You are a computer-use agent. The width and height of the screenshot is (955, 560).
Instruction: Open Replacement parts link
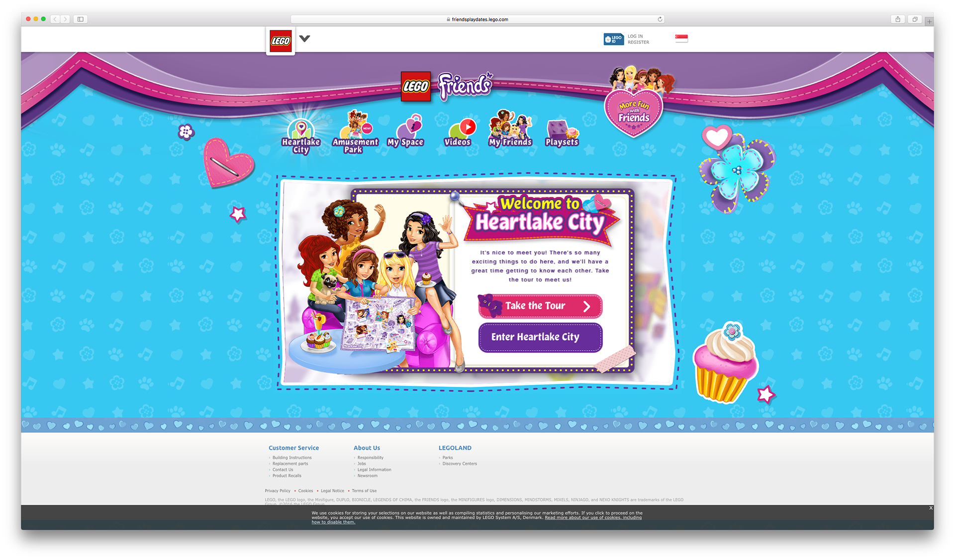pyautogui.click(x=290, y=464)
